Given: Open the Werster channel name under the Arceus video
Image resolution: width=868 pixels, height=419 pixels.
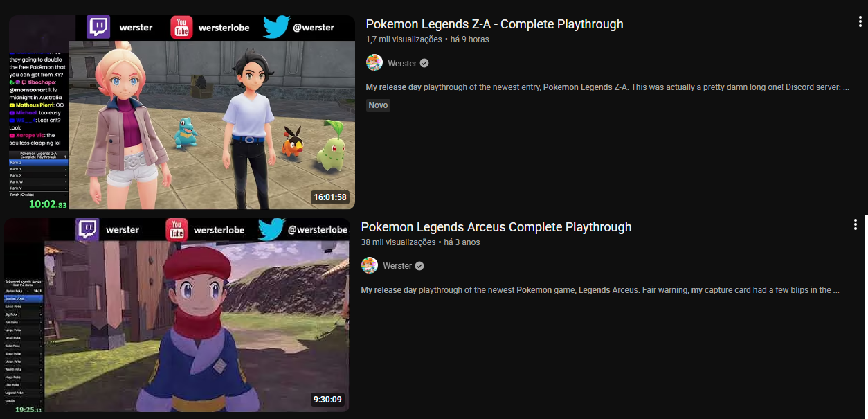Looking at the screenshot, I should pos(397,266).
